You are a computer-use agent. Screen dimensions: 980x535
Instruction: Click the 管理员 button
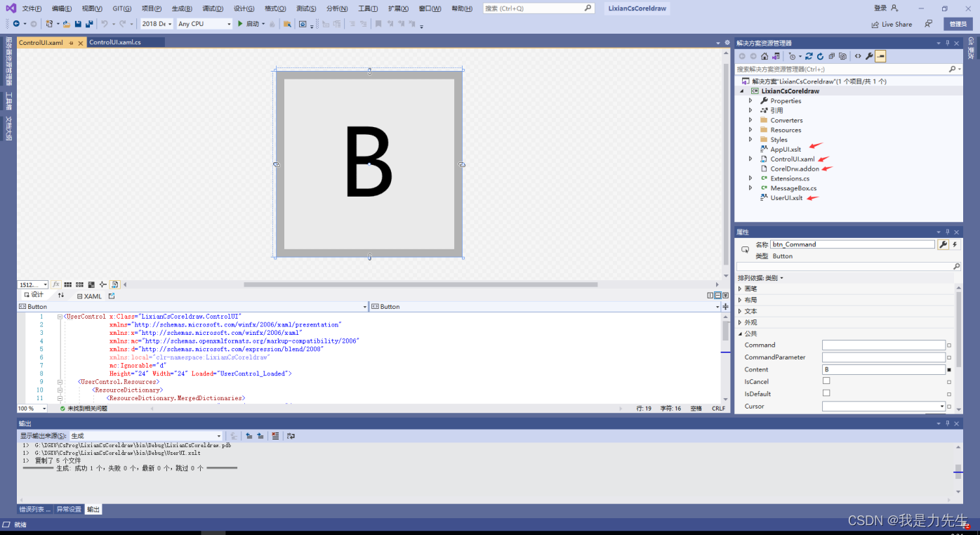tap(958, 24)
